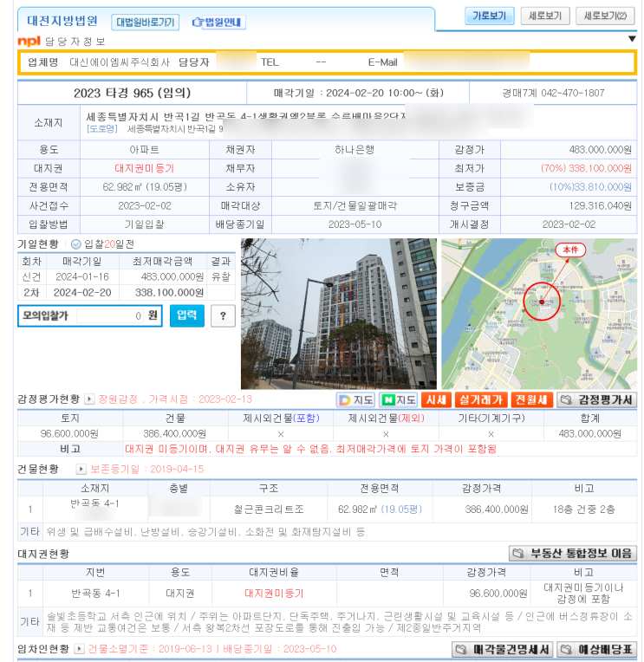The height and width of the screenshot is (662, 644).
Task: Click 경매7계 042-470-1807 contact text
Action: [553, 93]
